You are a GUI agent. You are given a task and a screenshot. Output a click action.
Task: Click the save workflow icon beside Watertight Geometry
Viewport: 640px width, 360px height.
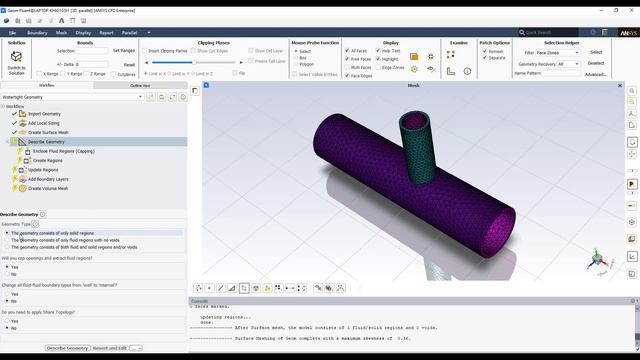point(162,97)
